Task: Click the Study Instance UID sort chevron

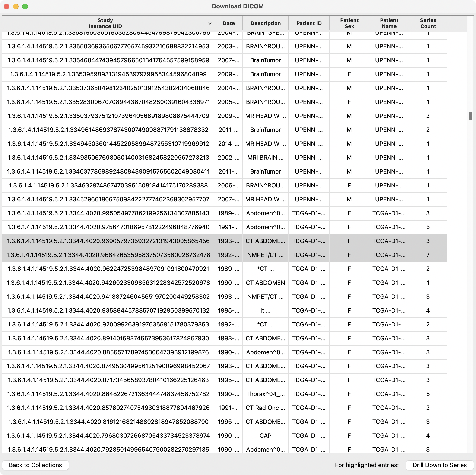Action: [210, 23]
